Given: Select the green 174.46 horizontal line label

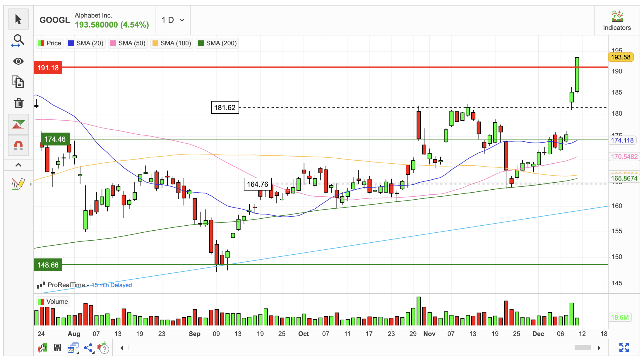Looking at the screenshot, I should pos(55,139).
